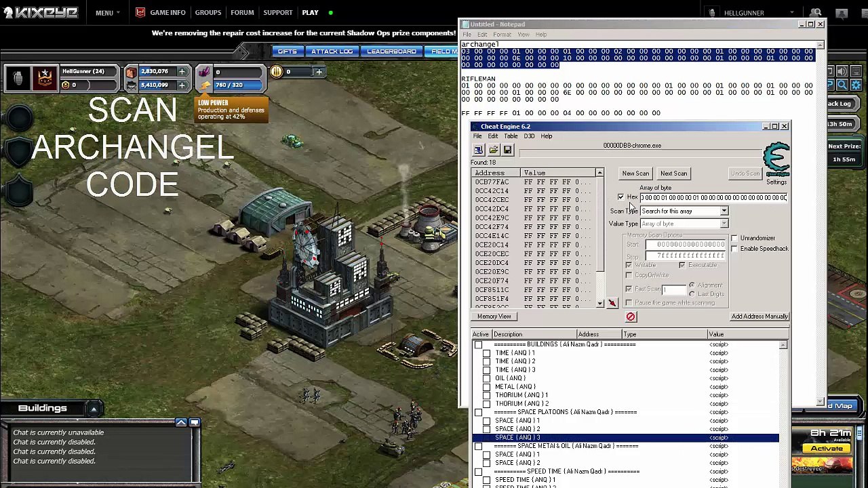Click the FORUM link in Kixeye bar

242,13
